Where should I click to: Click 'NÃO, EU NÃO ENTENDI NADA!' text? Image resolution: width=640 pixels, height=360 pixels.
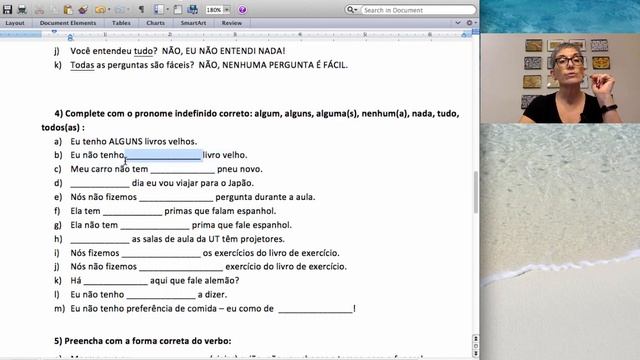pos(224,51)
